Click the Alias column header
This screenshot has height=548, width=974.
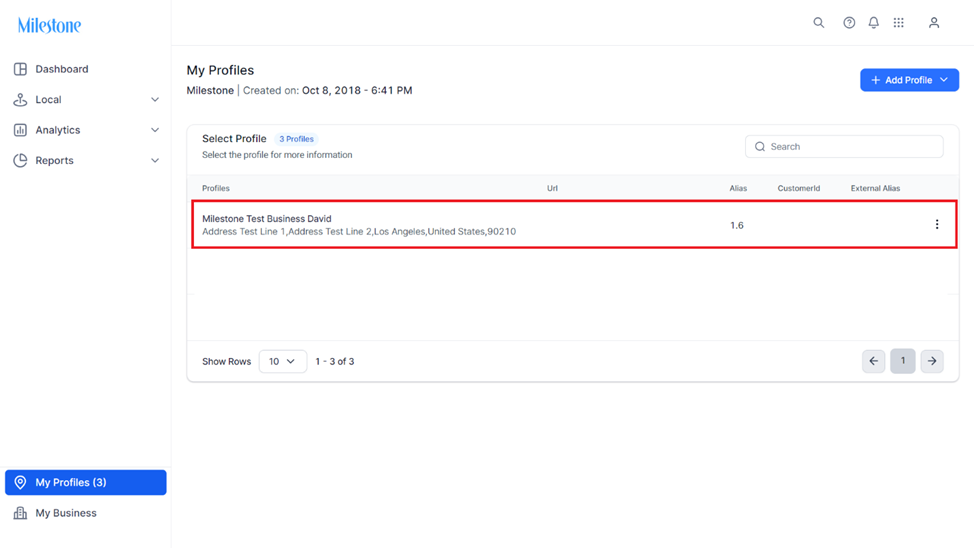[x=738, y=188]
